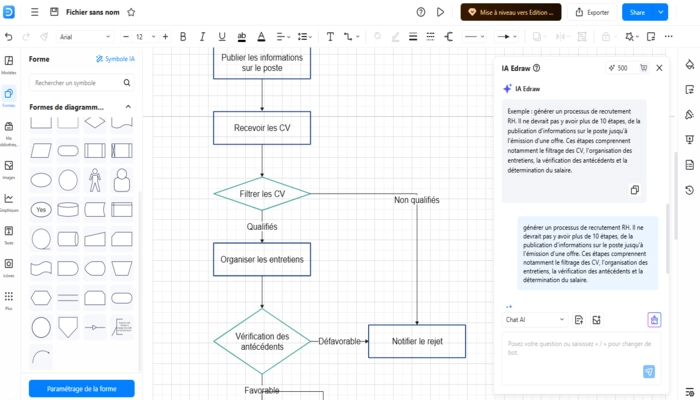Toggle strikethrough ab formatting
Viewport: 700px width, 400px height.
(242, 37)
